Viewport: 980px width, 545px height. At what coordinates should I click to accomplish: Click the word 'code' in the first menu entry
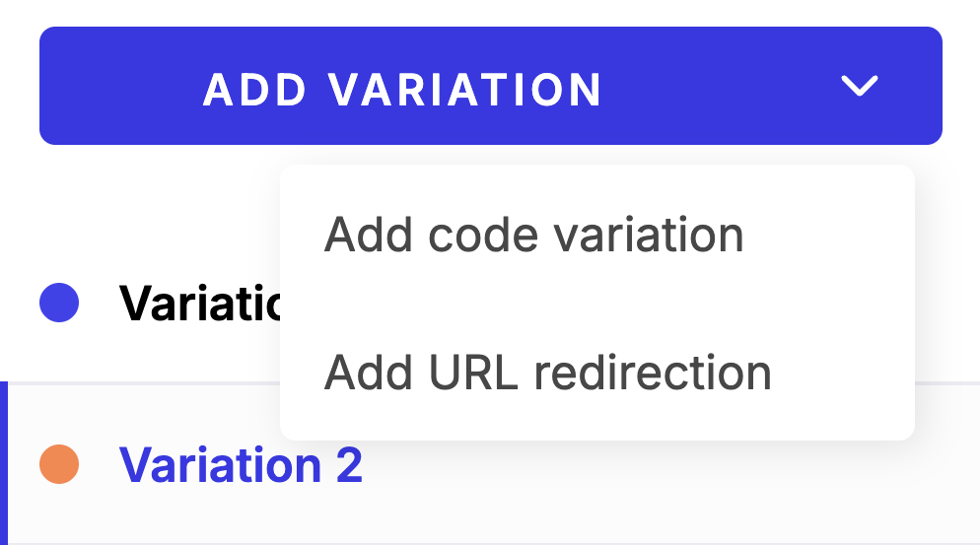482,235
